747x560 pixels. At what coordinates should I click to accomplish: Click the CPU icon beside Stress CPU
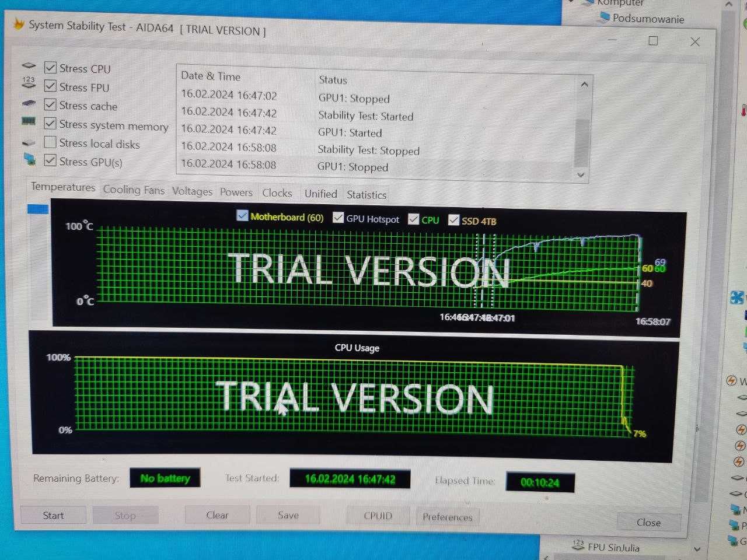[29, 66]
